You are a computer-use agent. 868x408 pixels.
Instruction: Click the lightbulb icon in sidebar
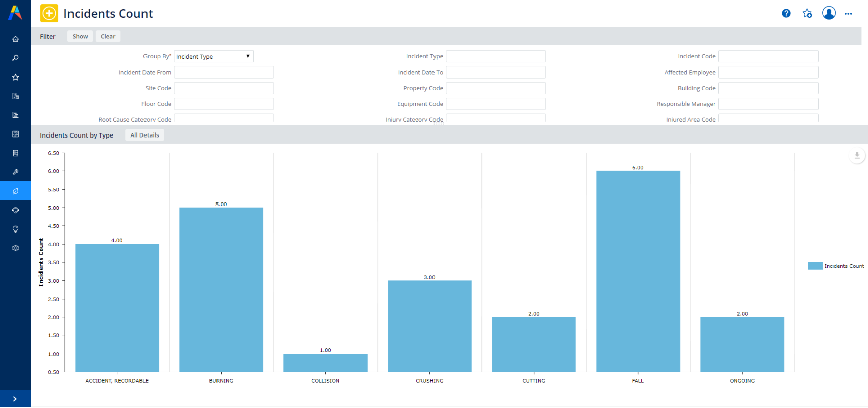tap(15, 229)
